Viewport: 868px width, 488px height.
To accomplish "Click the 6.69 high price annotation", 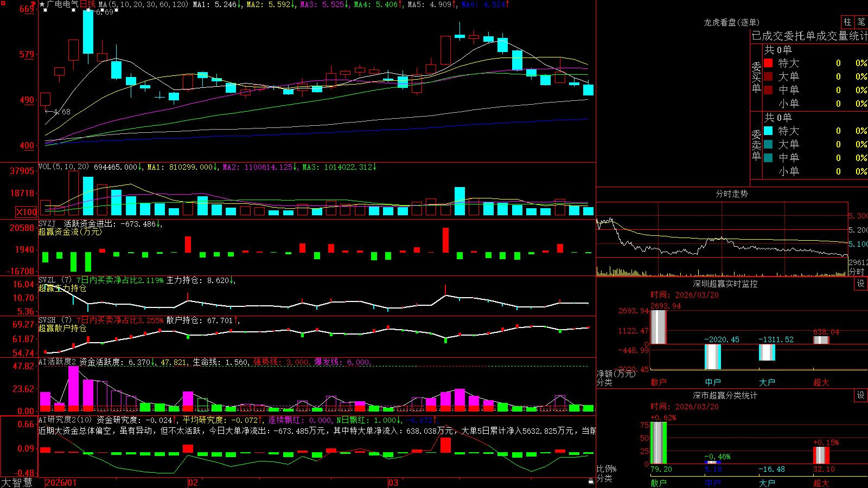I will tap(105, 12).
